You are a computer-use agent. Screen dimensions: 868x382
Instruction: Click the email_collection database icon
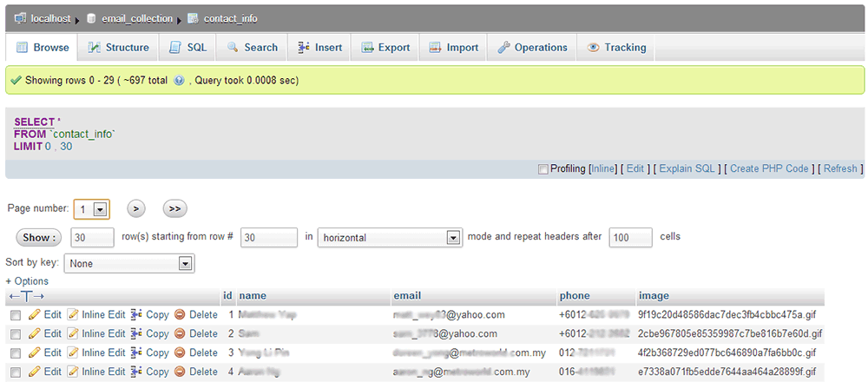[91, 18]
